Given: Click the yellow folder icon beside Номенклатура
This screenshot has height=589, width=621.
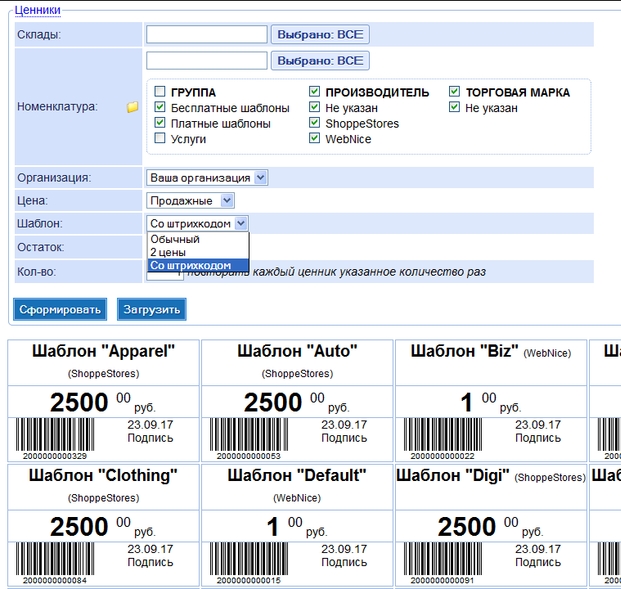Looking at the screenshot, I should point(132,107).
